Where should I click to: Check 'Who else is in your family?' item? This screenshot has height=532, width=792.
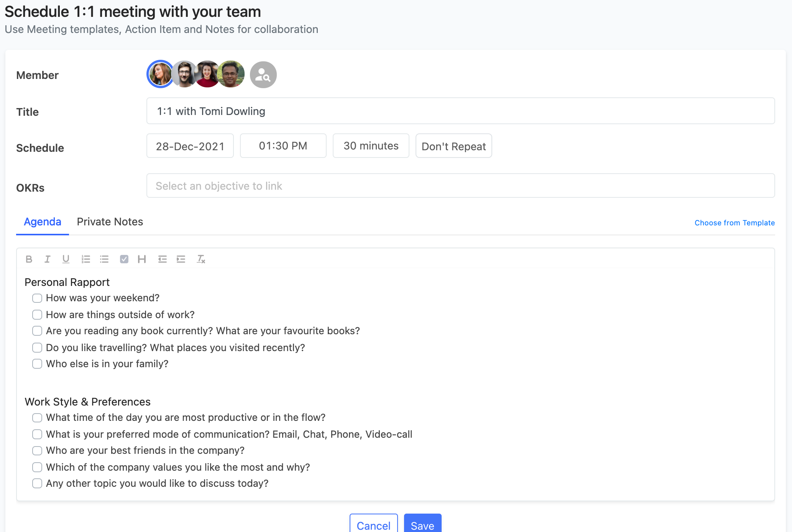point(37,364)
